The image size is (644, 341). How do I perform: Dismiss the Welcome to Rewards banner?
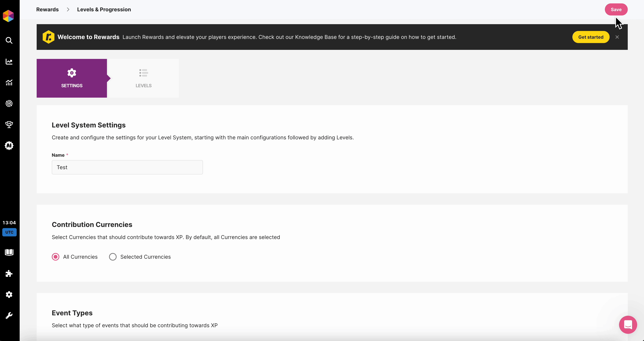pos(617,37)
